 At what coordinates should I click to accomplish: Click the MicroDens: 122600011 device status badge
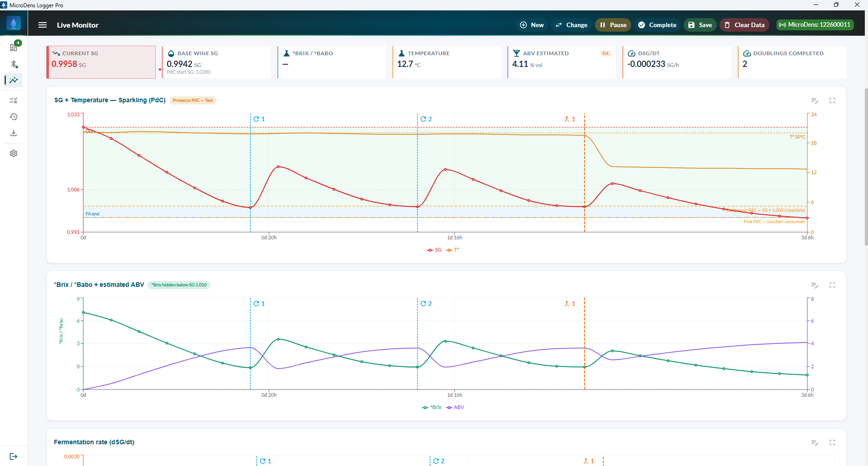(x=815, y=25)
